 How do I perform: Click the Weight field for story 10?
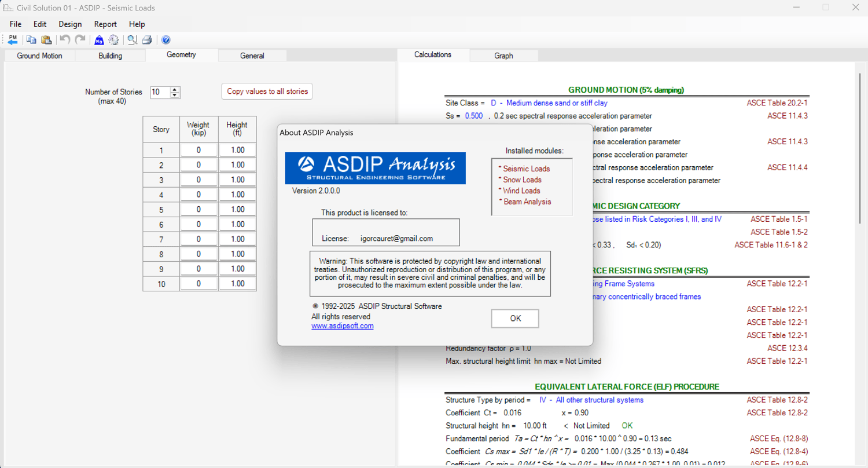click(198, 284)
